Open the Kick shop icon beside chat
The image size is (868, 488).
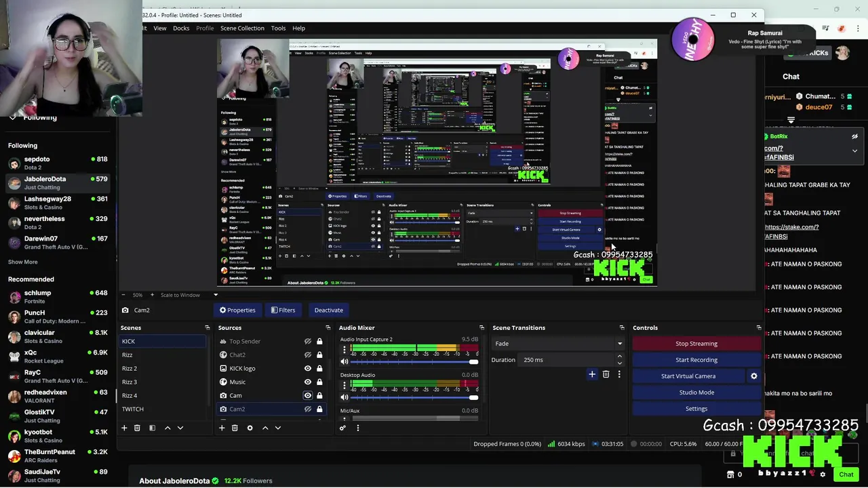[x=730, y=474]
